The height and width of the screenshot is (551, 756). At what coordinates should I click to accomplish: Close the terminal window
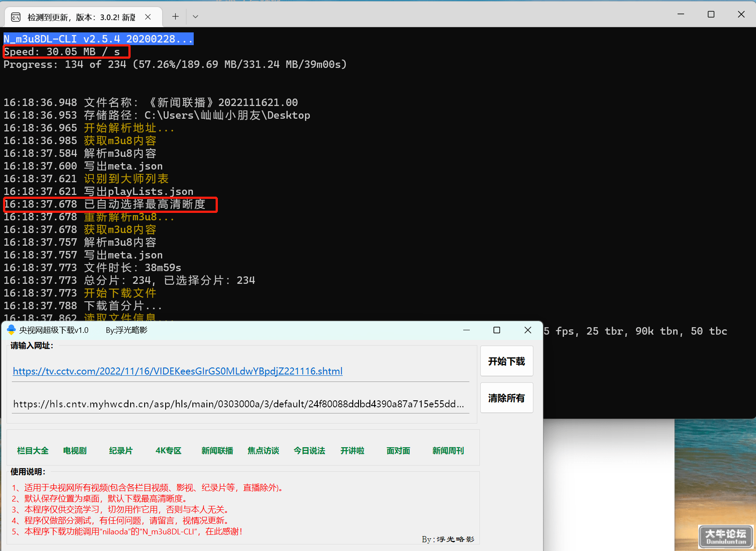741,14
